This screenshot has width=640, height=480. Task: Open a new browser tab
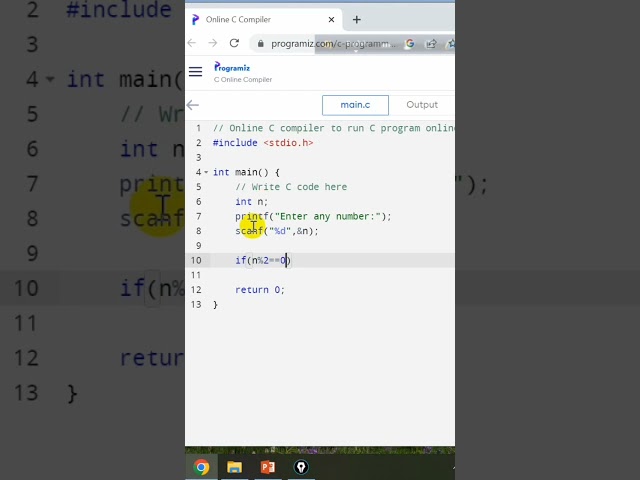click(357, 20)
